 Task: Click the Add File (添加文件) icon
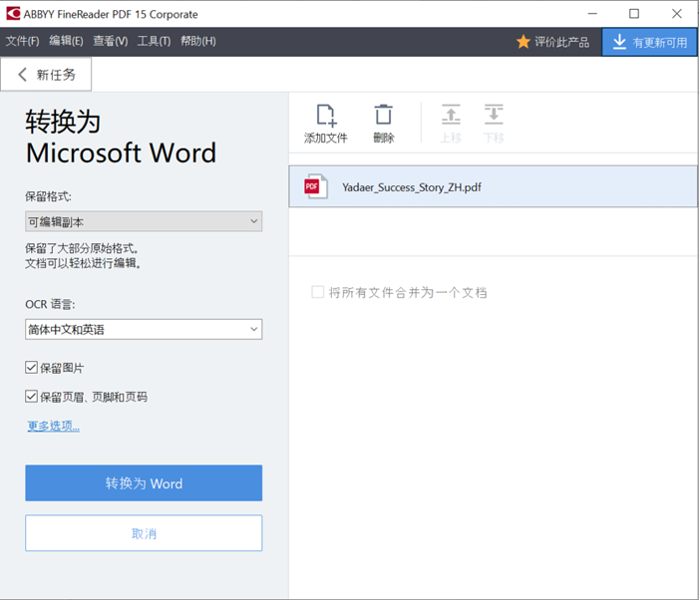point(326,116)
